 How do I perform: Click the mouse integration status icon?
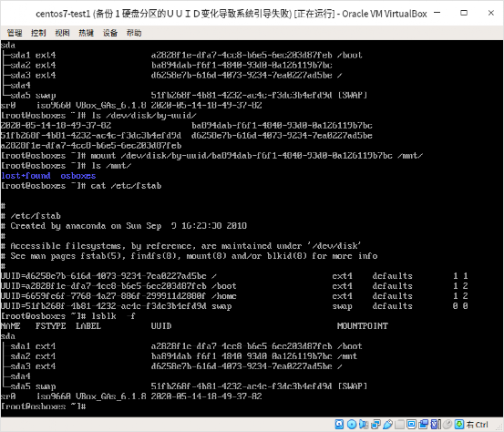click(447, 425)
